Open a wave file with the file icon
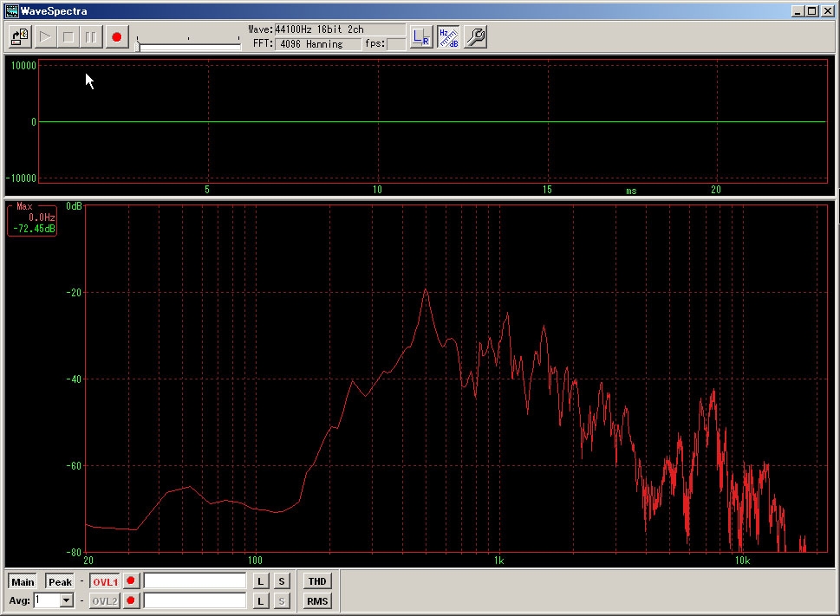This screenshot has width=840, height=616. 20,37
